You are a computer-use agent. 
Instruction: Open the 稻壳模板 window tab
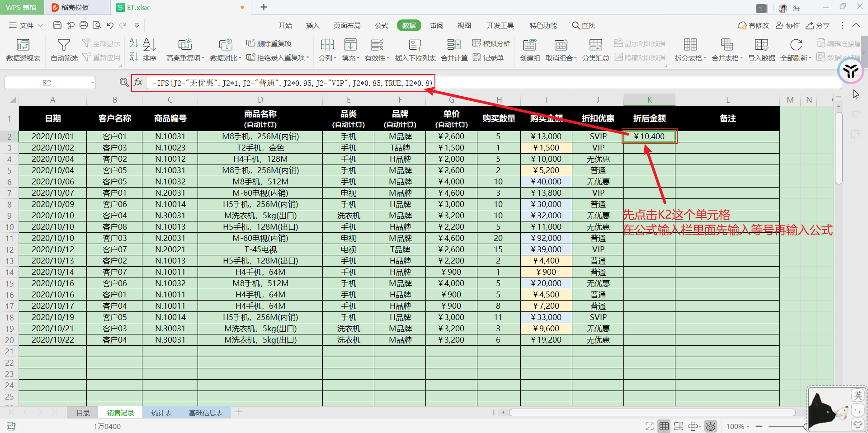coord(77,7)
